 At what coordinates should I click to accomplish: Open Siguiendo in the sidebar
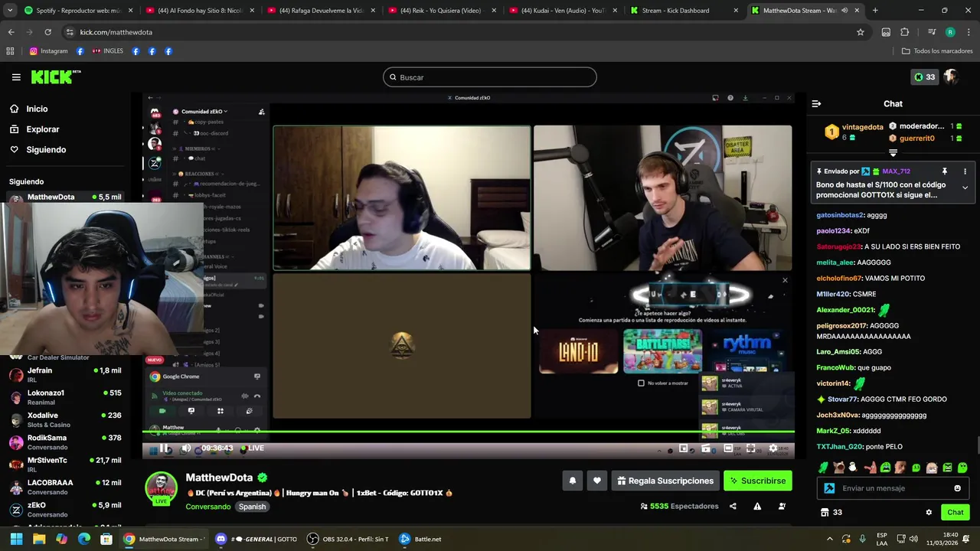tap(46, 150)
